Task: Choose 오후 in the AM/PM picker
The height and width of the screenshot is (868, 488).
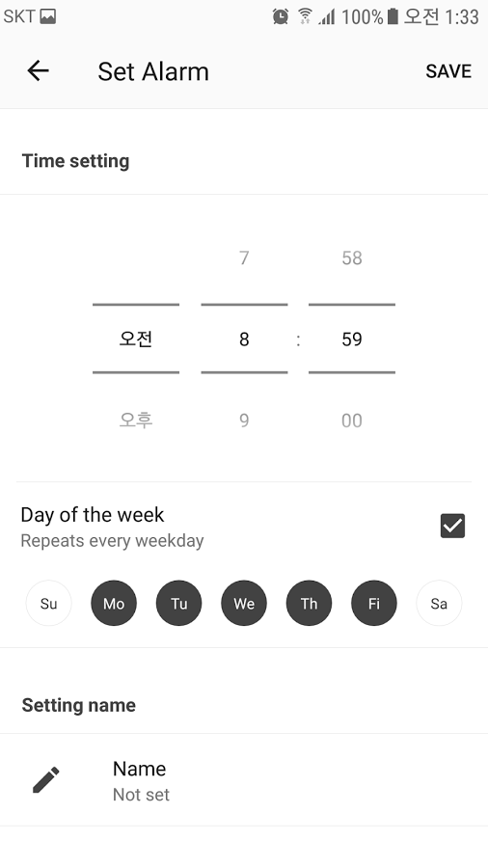Action: click(x=136, y=420)
